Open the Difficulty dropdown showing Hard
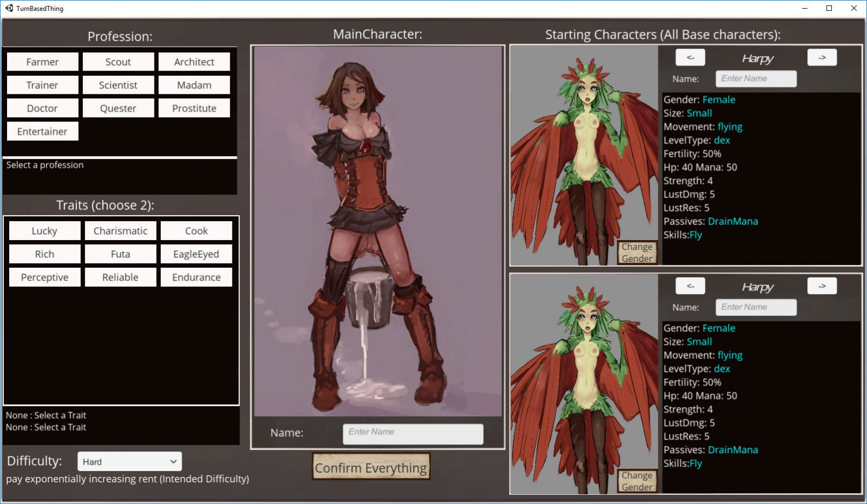 click(130, 462)
